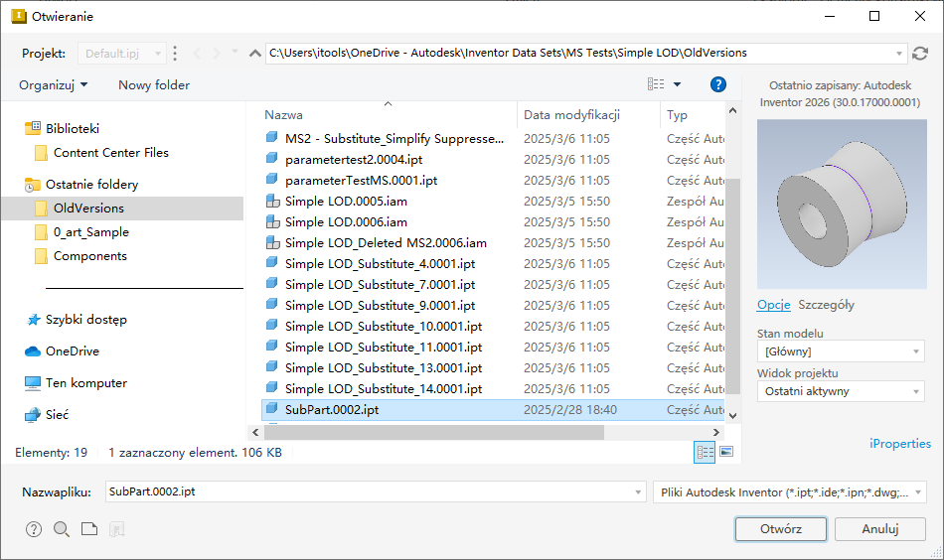Click the up-one-level arrow icon

tap(255, 54)
